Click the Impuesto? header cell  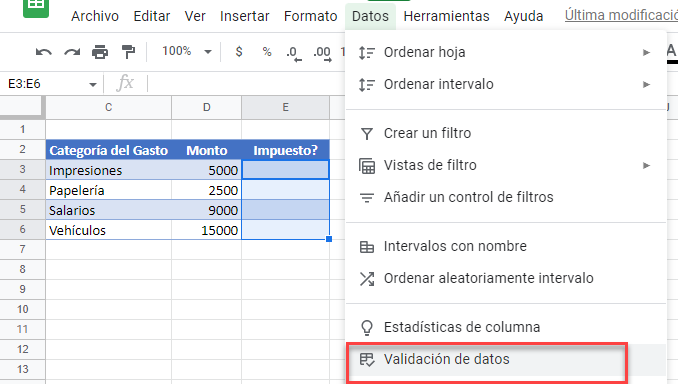pos(285,150)
